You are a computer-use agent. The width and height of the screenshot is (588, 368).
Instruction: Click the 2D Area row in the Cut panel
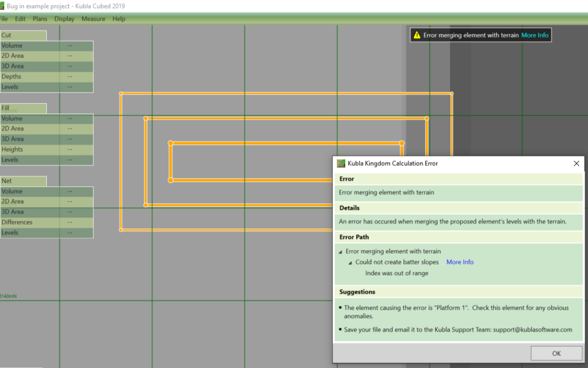46,56
